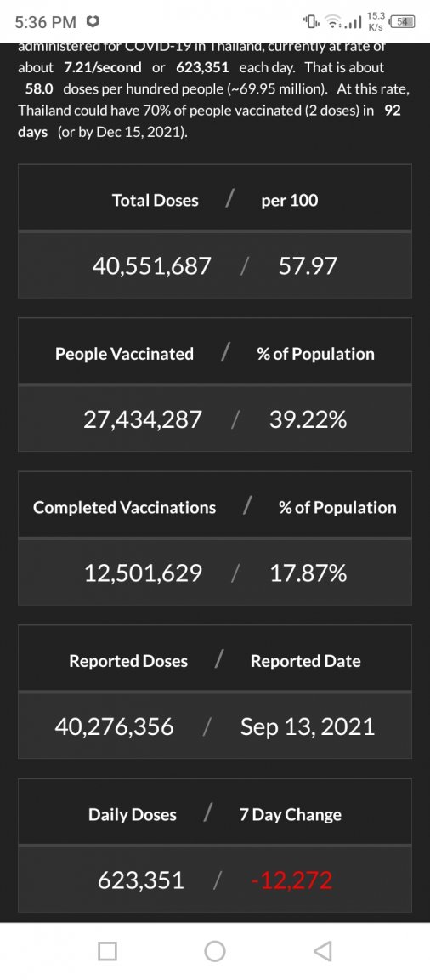Tap the Android back navigation triangle
The height and width of the screenshot is (980, 430).
(323, 950)
